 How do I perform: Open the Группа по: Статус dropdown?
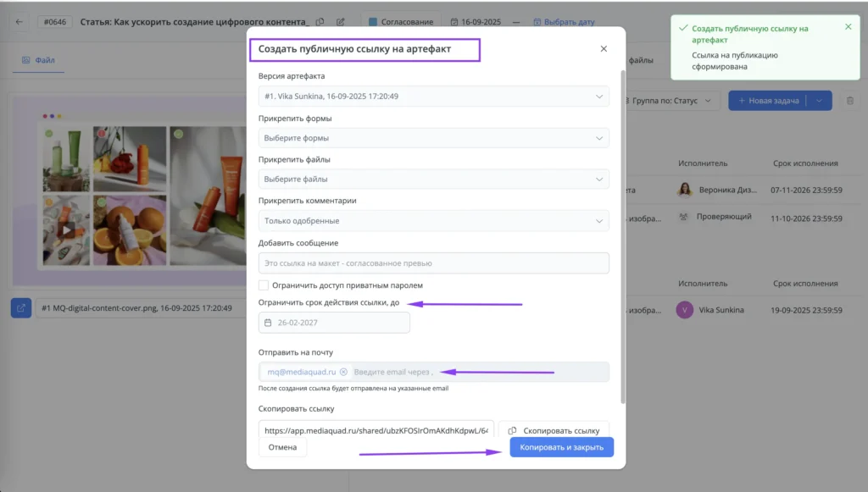click(672, 101)
